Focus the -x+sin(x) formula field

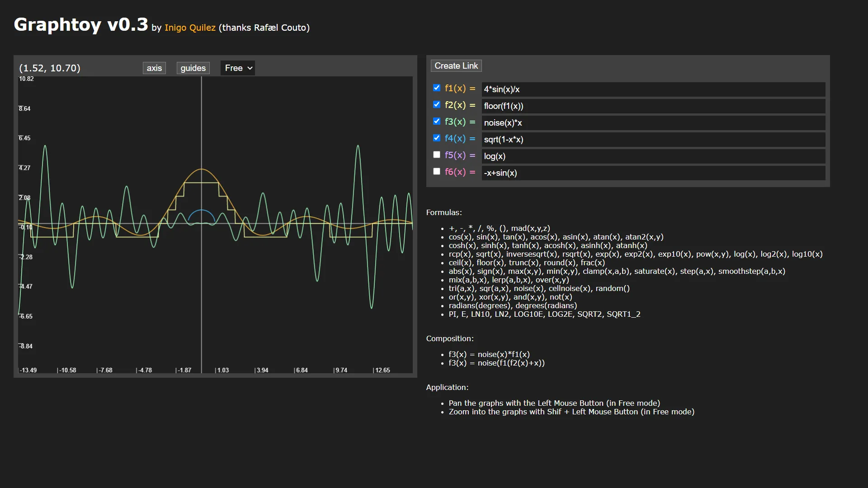tap(653, 173)
